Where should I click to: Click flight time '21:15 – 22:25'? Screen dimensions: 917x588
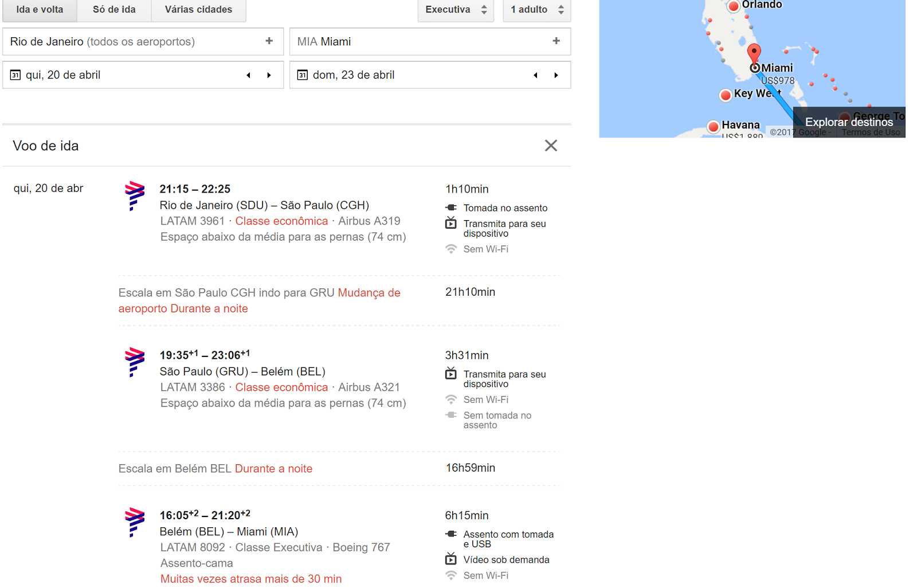click(x=195, y=189)
